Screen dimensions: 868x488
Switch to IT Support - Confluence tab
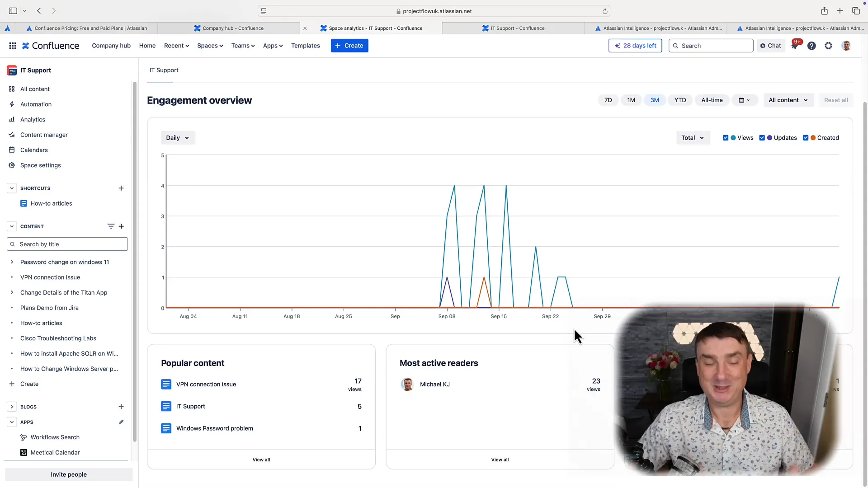point(513,28)
